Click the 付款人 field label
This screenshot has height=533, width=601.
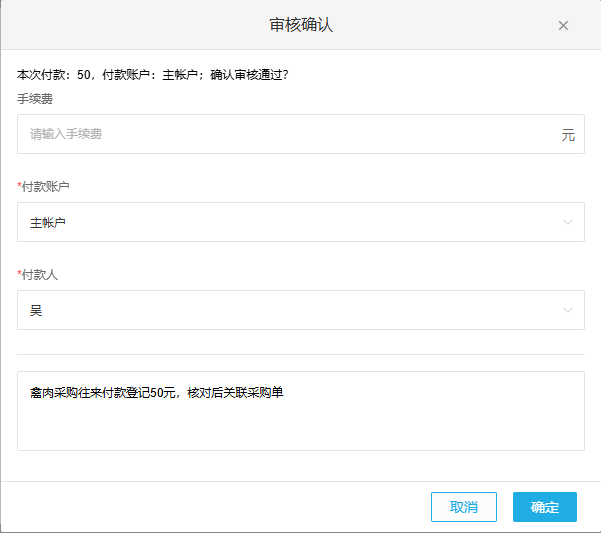coord(38,274)
